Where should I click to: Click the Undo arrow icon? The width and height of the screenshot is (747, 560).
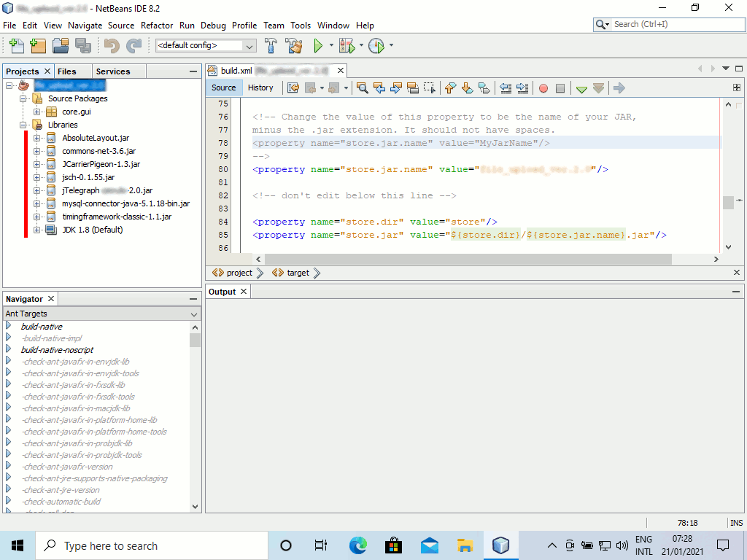point(112,46)
